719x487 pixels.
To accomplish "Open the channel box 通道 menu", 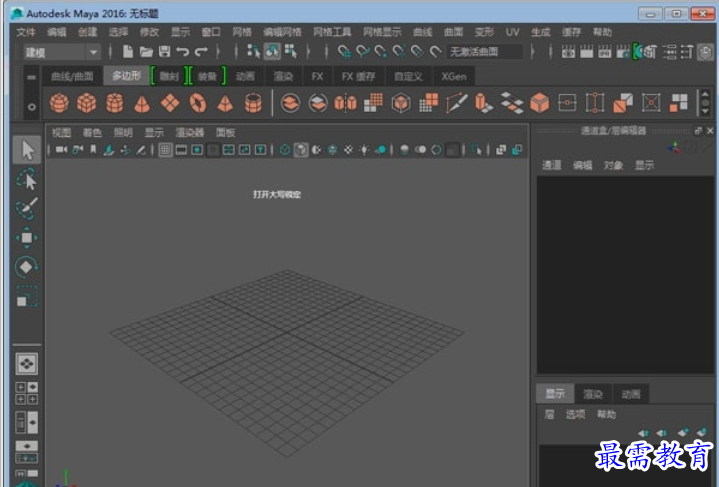I will [x=552, y=165].
